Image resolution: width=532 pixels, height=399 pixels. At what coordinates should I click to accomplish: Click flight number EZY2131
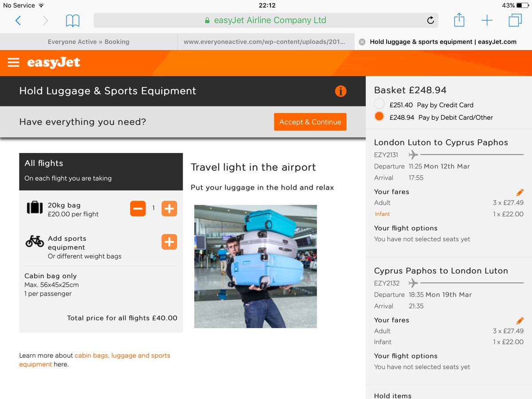tap(386, 155)
